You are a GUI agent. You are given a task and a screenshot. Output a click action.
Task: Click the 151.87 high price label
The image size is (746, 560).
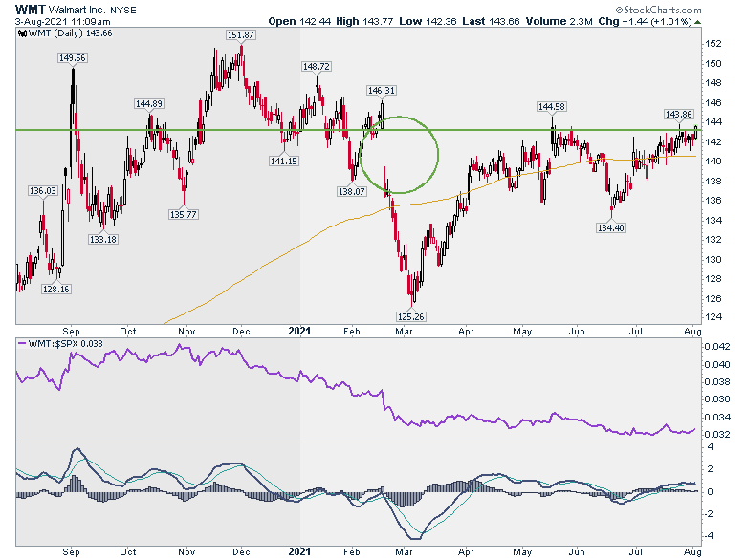pos(241,35)
